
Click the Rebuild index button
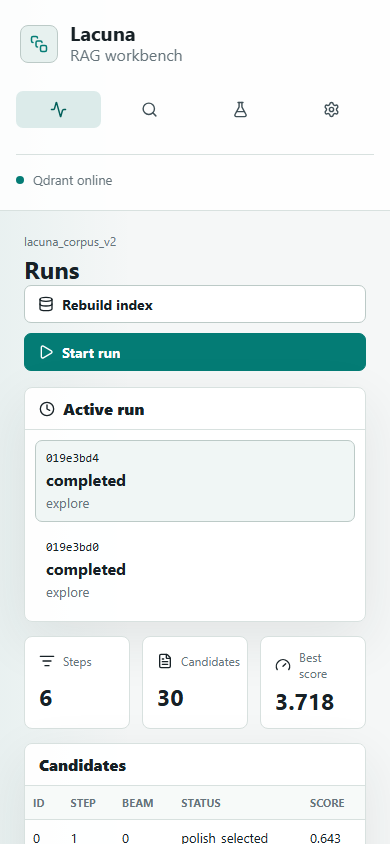[x=195, y=304]
